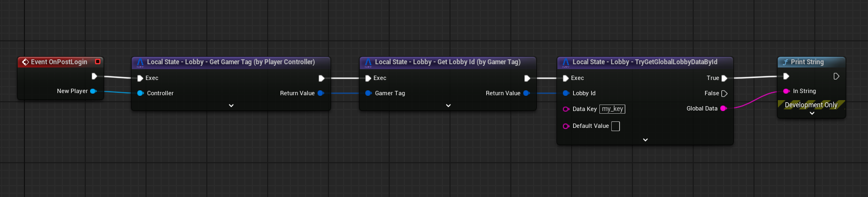Expand the TryGetGlobalLobbyDataById node advanced pins

click(645, 140)
